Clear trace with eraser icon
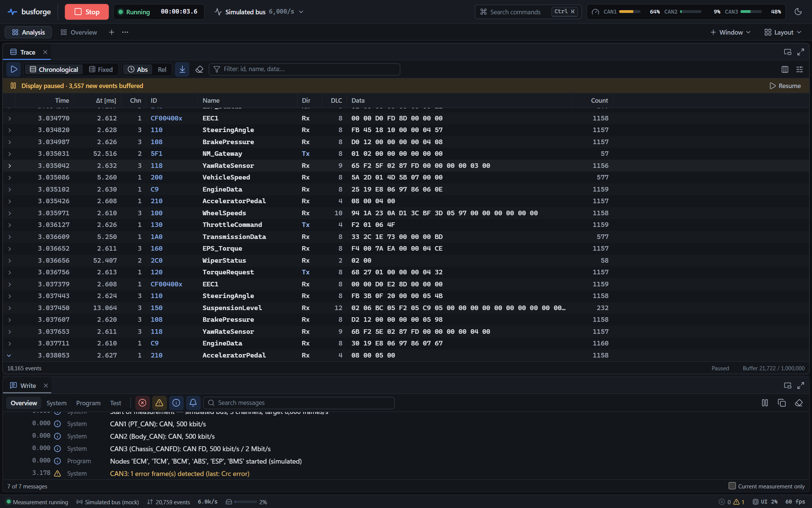 [x=199, y=69]
